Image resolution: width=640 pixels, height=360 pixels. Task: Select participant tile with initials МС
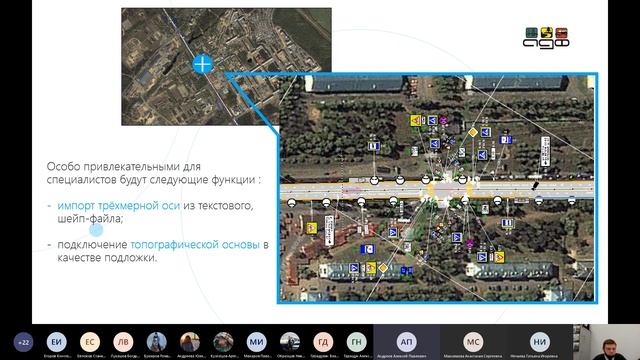(x=473, y=342)
